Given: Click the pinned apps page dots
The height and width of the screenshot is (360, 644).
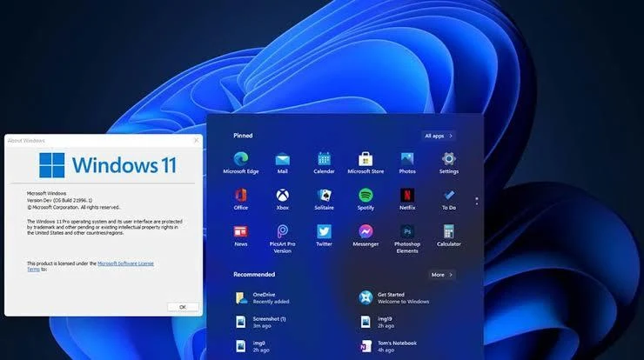Looking at the screenshot, I should coord(476,201).
